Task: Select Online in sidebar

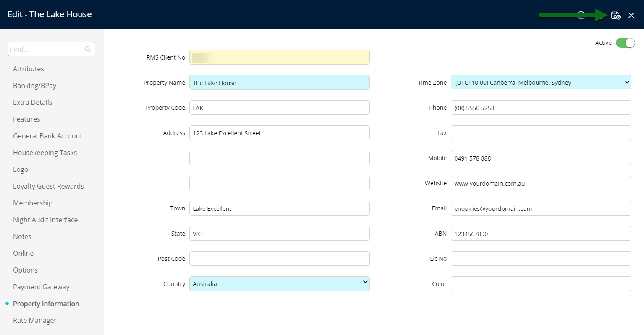Action: pyautogui.click(x=23, y=253)
